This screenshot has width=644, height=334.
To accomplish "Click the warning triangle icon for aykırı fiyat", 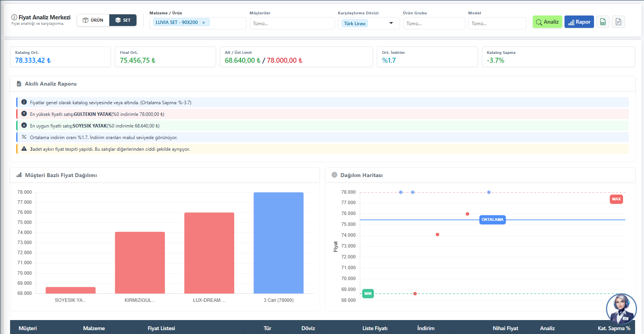I will tap(24, 149).
